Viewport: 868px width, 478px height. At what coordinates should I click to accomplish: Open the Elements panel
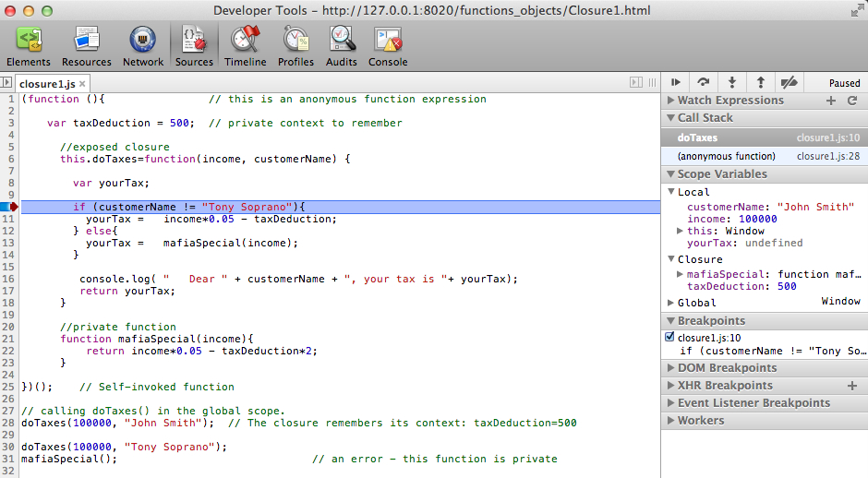[x=29, y=47]
